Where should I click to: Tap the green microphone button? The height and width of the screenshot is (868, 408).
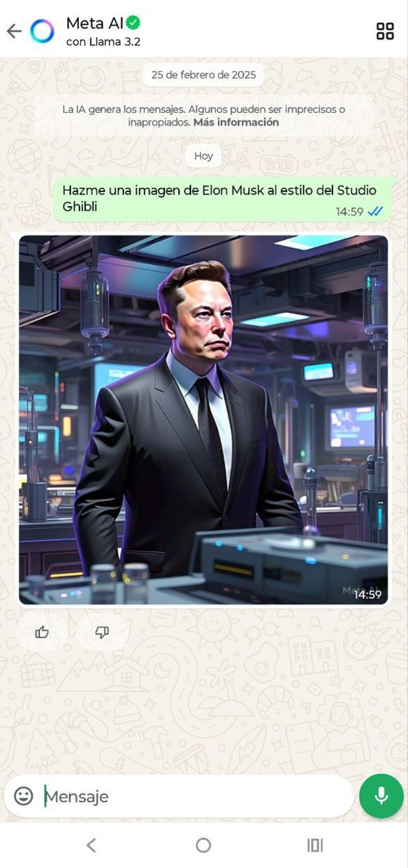[381, 796]
